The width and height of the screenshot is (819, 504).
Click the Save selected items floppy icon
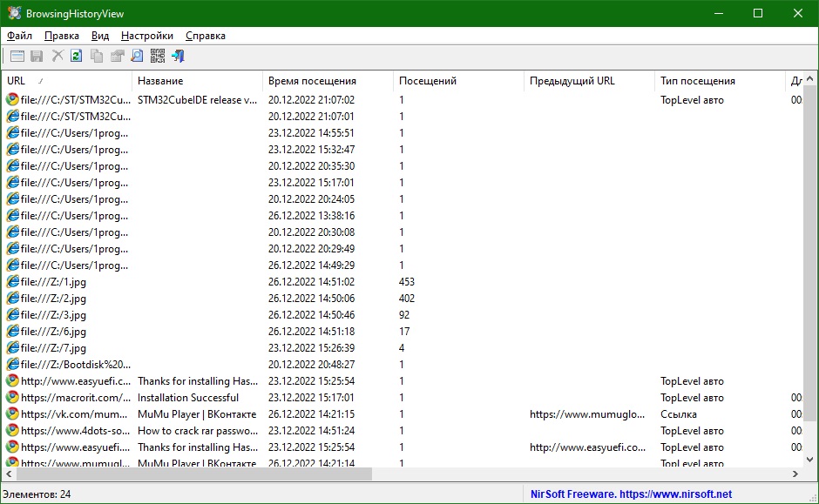tap(37, 56)
